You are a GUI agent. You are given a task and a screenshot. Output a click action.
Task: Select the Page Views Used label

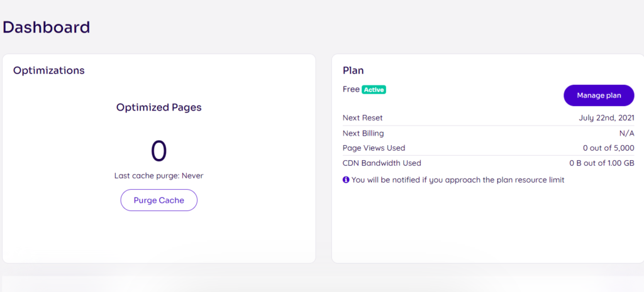click(x=374, y=148)
